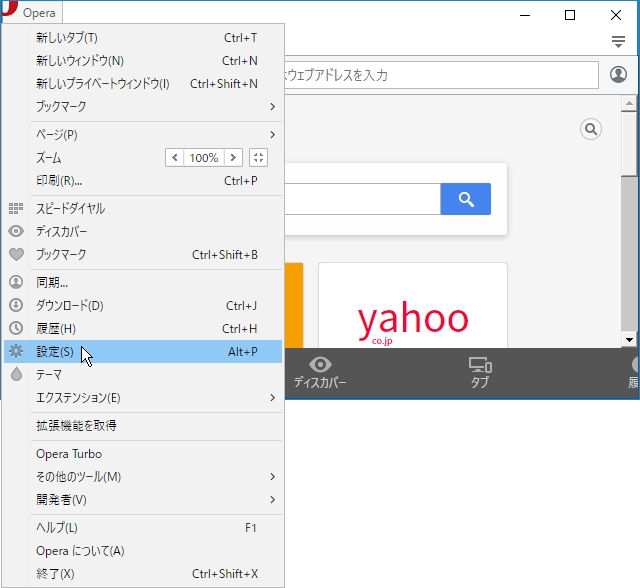Click the スピードダイヤル grid icon
Viewport: 640px width, 588px height.
[16, 209]
